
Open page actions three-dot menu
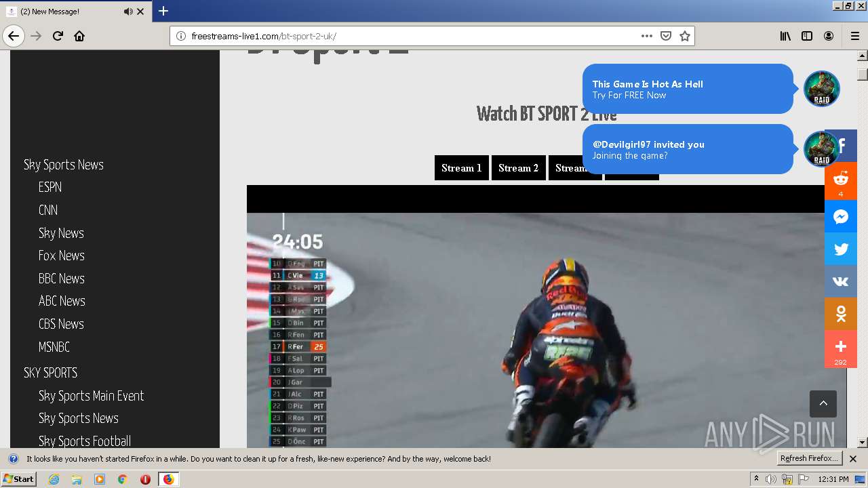(x=647, y=36)
